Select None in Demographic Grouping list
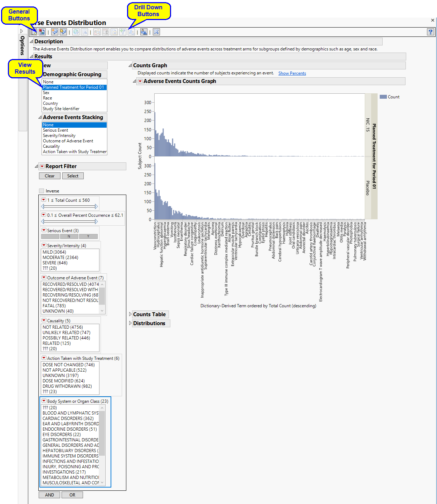This screenshot has height=504, width=437. pos(74,82)
